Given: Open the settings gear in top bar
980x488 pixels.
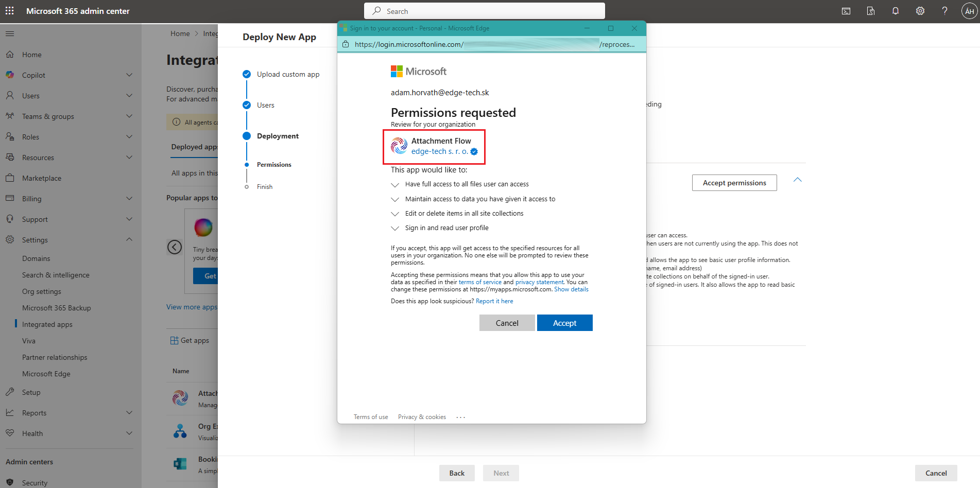Looking at the screenshot, I should pyautogui.click(x=920, y=10).
